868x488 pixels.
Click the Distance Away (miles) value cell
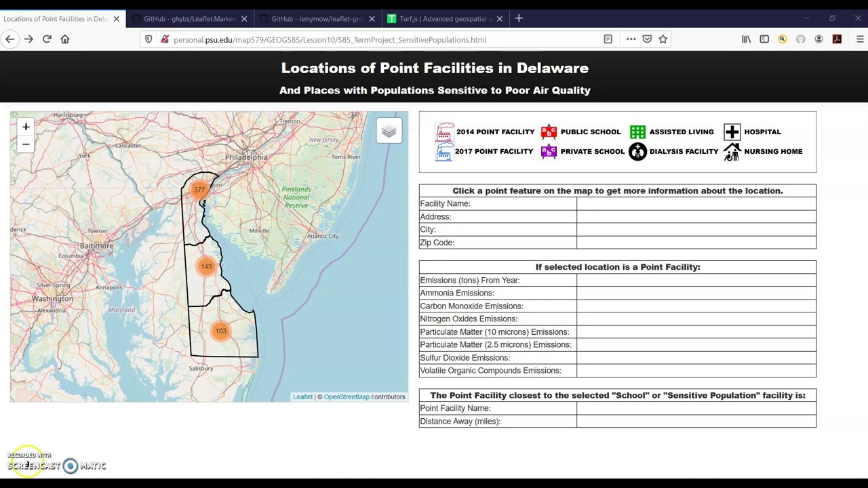coord(696,421)
